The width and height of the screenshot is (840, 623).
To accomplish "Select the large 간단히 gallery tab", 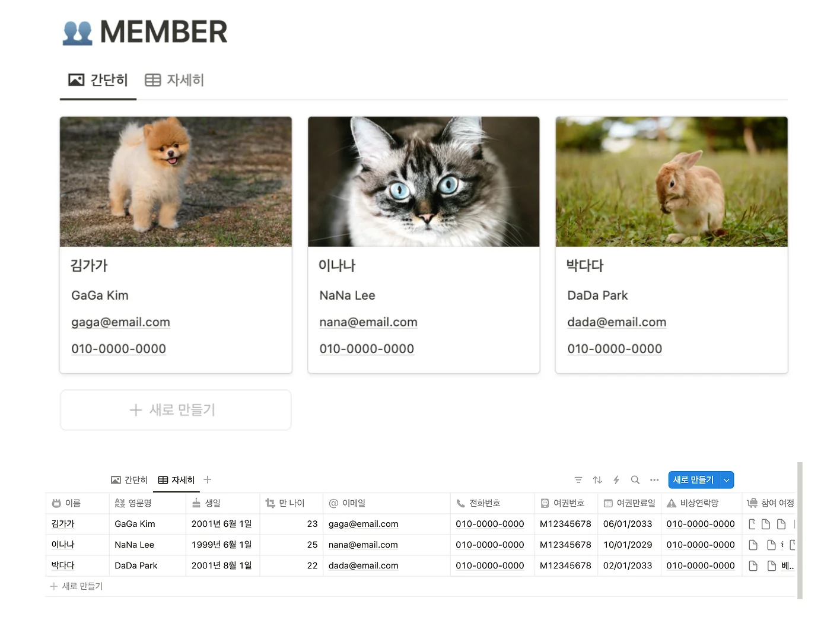I will (x=98, y=80).
